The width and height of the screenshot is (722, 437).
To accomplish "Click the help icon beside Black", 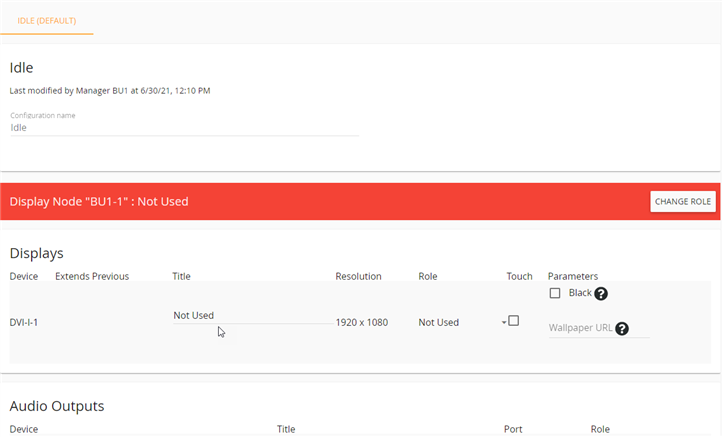I will [x=601, y=294].
